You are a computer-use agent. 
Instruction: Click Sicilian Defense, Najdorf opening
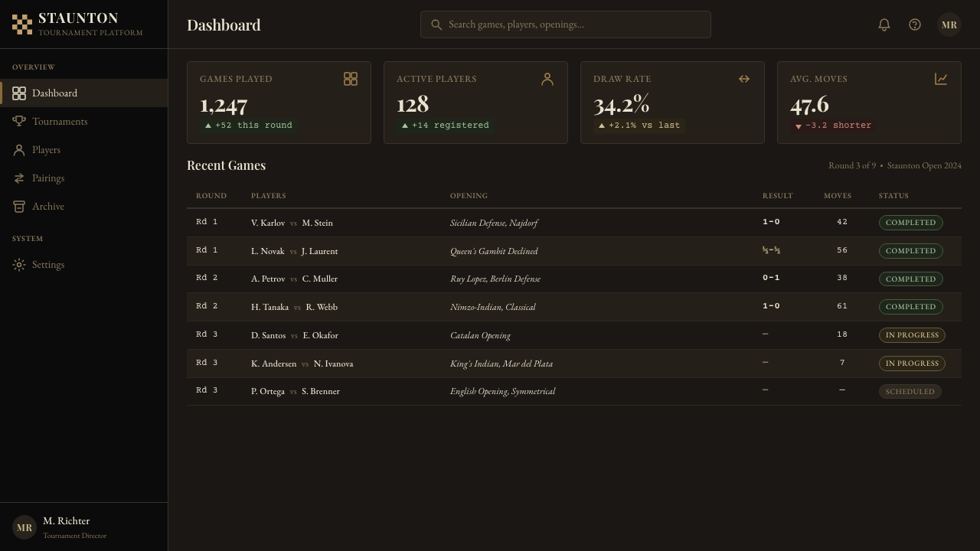[494, 223]
